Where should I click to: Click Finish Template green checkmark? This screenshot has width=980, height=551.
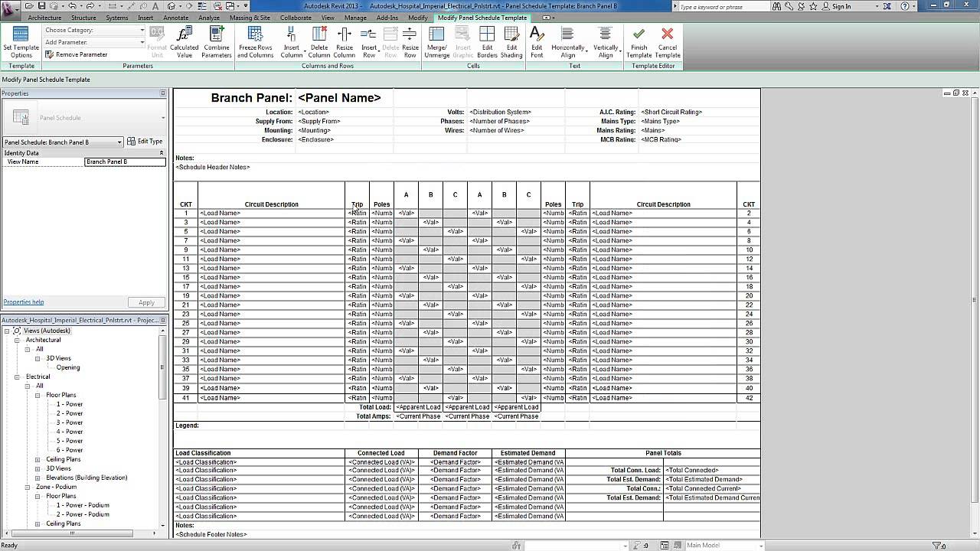pos(639,42)
